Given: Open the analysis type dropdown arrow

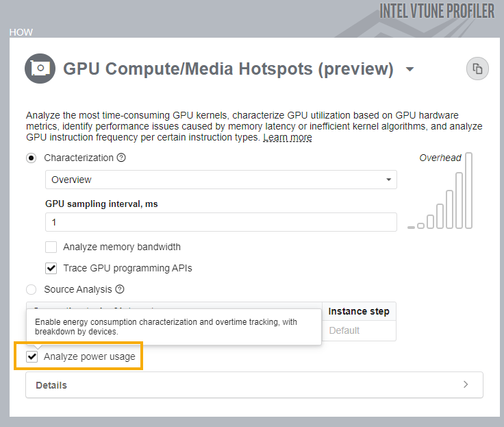Looking at the screenshot, I should point(409,69).
